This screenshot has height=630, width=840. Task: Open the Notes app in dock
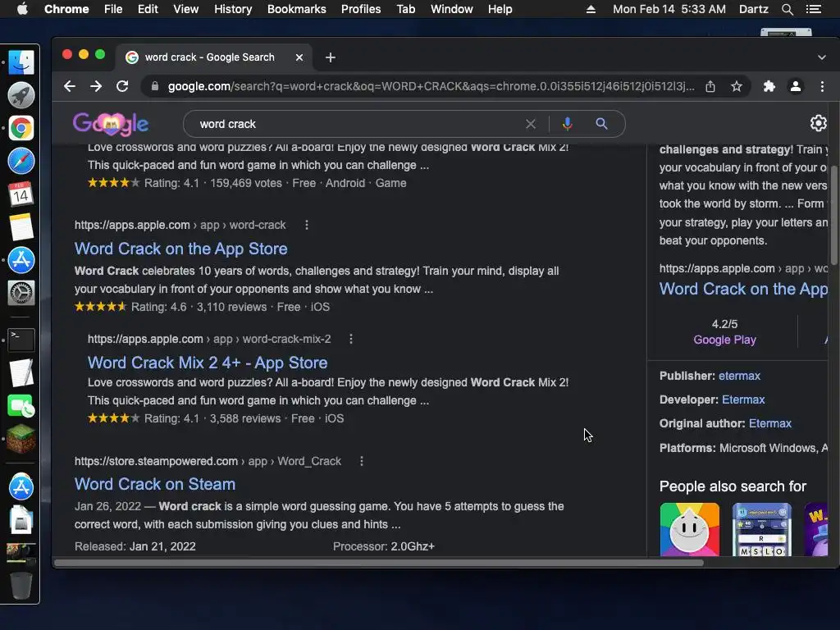point(21,227)
